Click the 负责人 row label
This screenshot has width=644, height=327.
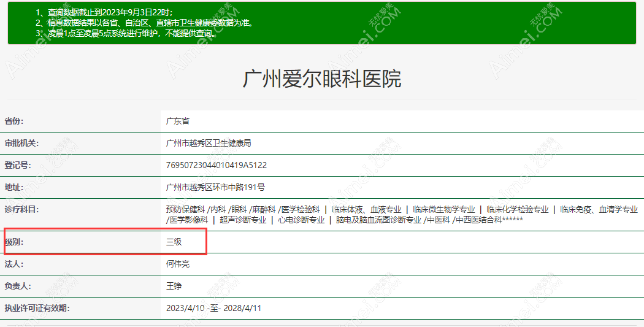coord(18,287)
